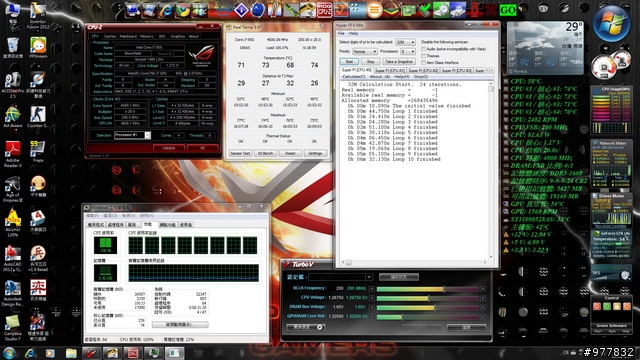Click the XS Bench button in Real Temp

(x=266, y=153)
